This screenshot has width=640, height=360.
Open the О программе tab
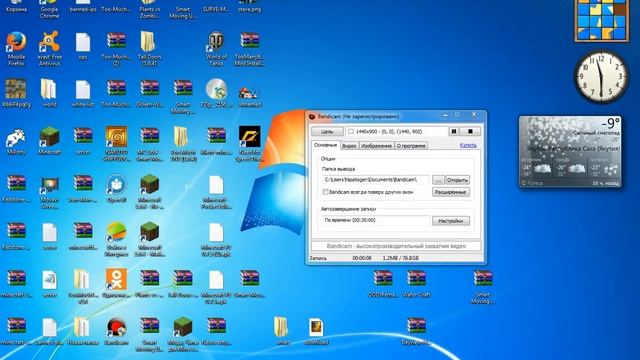click(411, 146)
